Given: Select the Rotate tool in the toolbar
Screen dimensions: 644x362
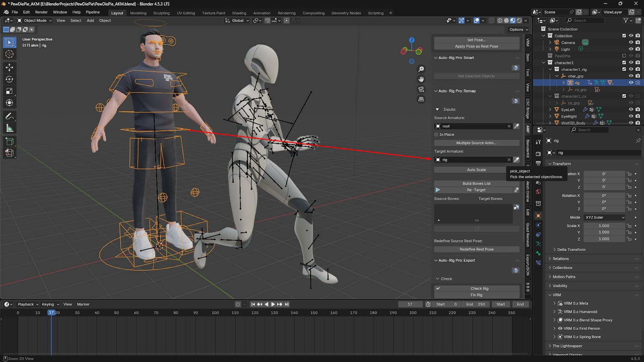Looking at the screenshot, I should click(x=9, y=79).
